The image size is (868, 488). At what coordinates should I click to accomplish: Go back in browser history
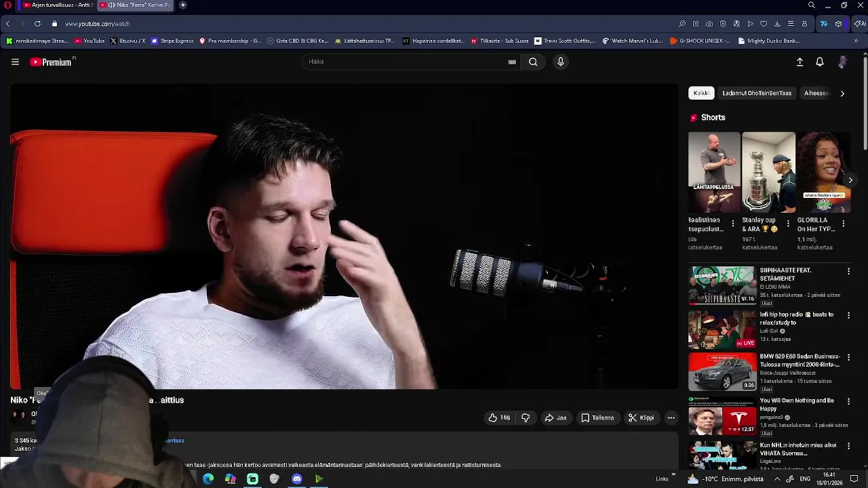pos(7,24)
